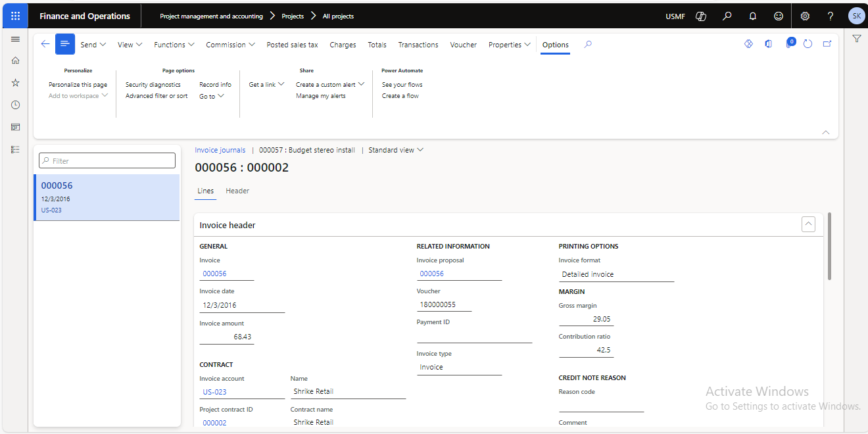
Task: Click the Invoice journals breadcrumb link
Action: tap(220, 150)
